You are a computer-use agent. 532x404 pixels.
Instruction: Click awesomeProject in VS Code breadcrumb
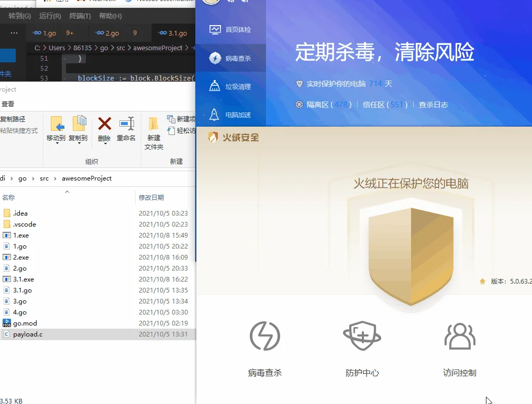[158, 48]
